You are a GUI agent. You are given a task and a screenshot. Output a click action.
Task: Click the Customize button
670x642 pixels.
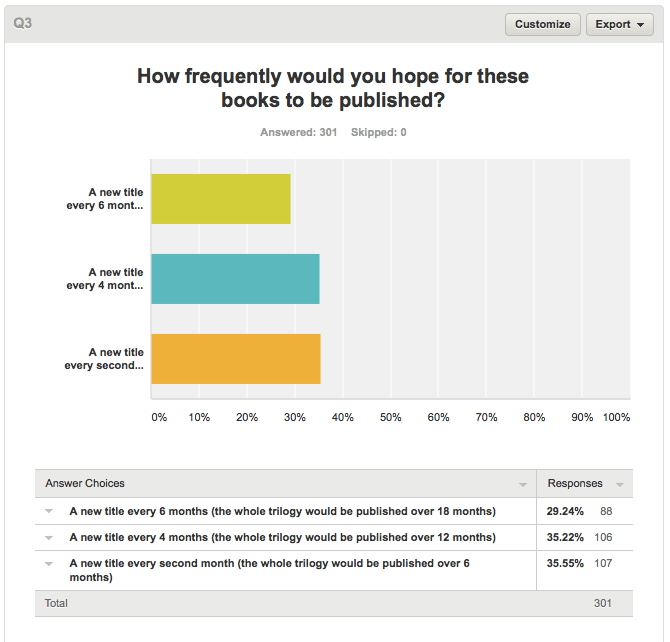pyautogui.click(x=543, y=24)
